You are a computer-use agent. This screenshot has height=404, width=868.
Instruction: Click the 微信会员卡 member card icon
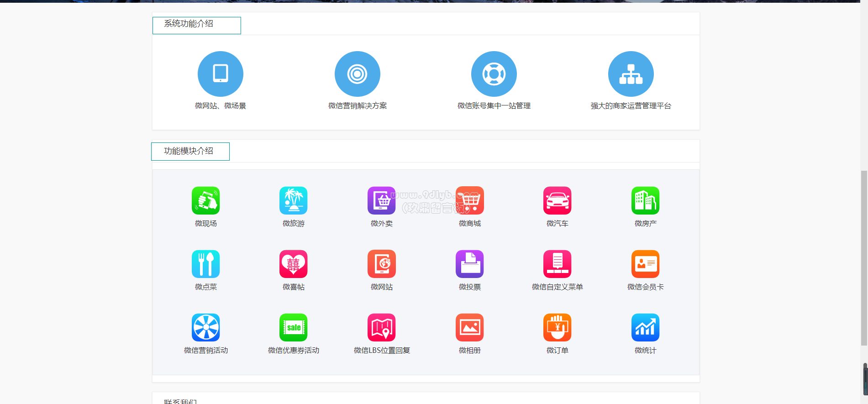pos(645,264)
